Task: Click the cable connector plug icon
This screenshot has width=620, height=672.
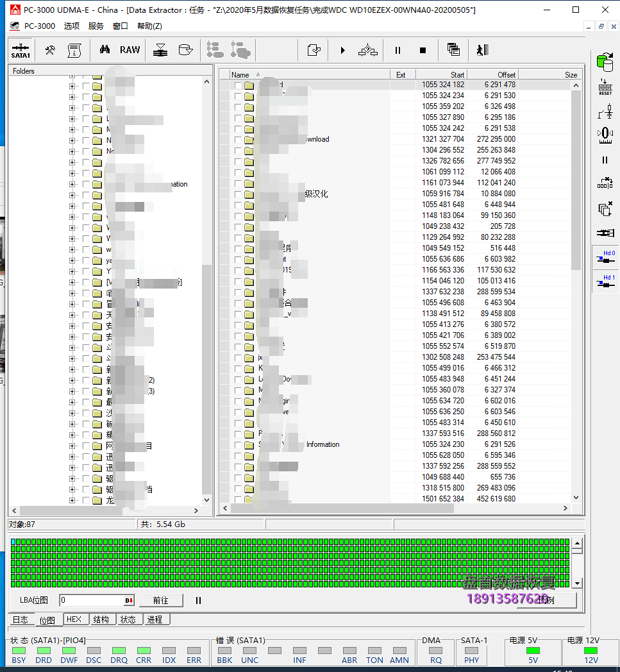Action: click(x=605, y=233)
